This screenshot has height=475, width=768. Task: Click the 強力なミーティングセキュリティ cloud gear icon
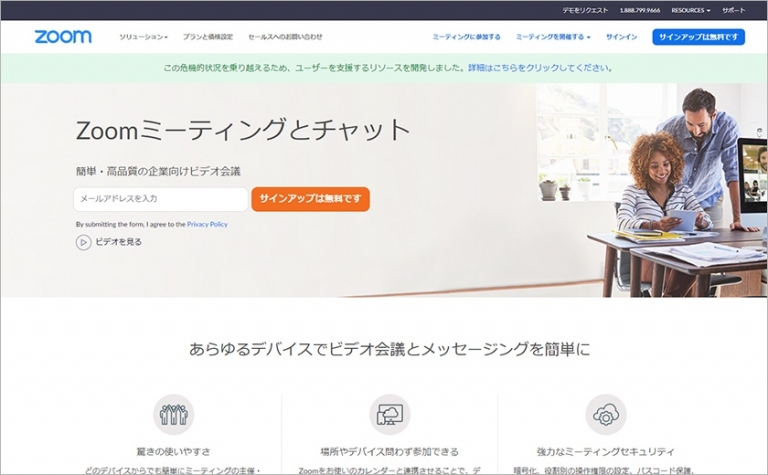tap(605, 414)
